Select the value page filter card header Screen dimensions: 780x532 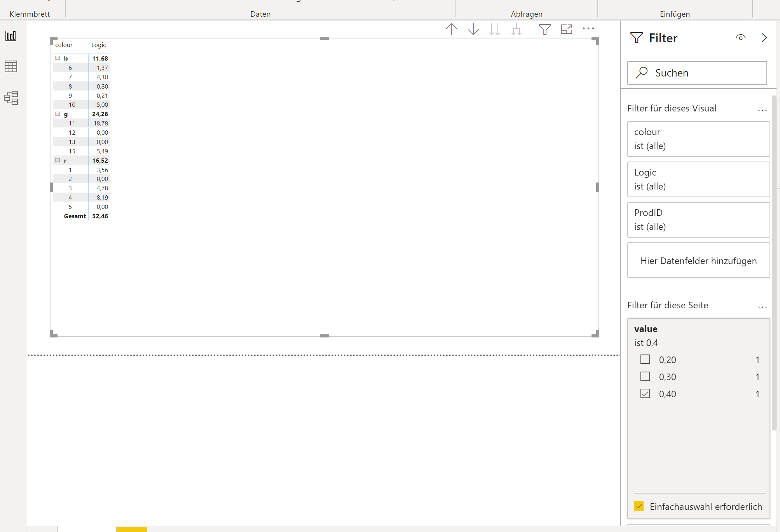pyautogui.click(x=646, y=329)
